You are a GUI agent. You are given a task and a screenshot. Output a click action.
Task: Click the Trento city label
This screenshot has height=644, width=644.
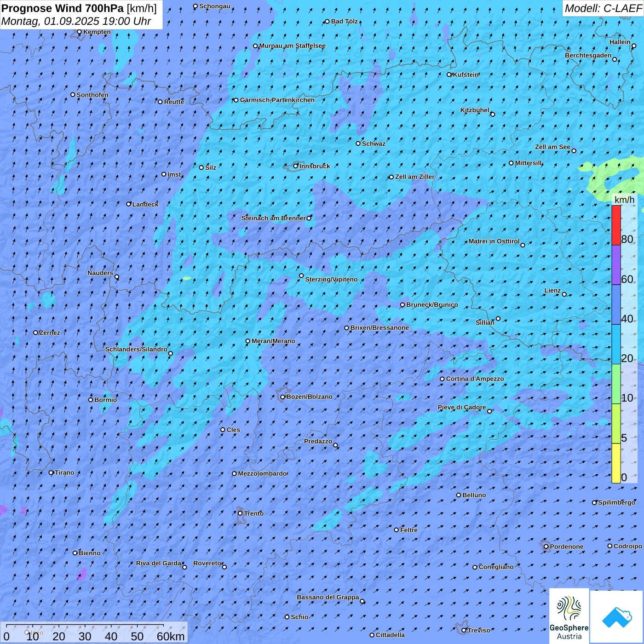coord(254,513)
